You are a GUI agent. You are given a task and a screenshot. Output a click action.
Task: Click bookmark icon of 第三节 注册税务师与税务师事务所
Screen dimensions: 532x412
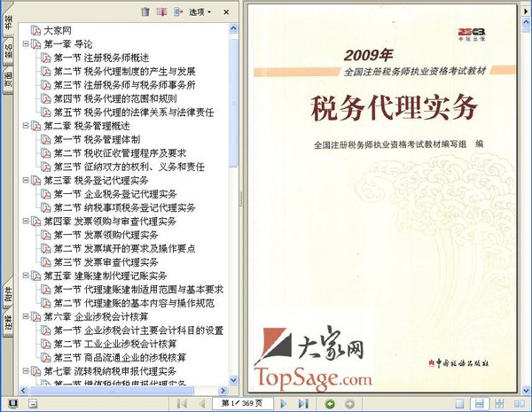[x=46, y=85]
